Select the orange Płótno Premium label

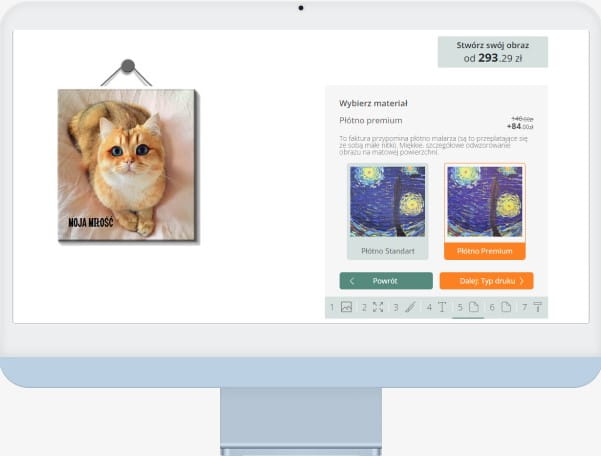point(485,251)
